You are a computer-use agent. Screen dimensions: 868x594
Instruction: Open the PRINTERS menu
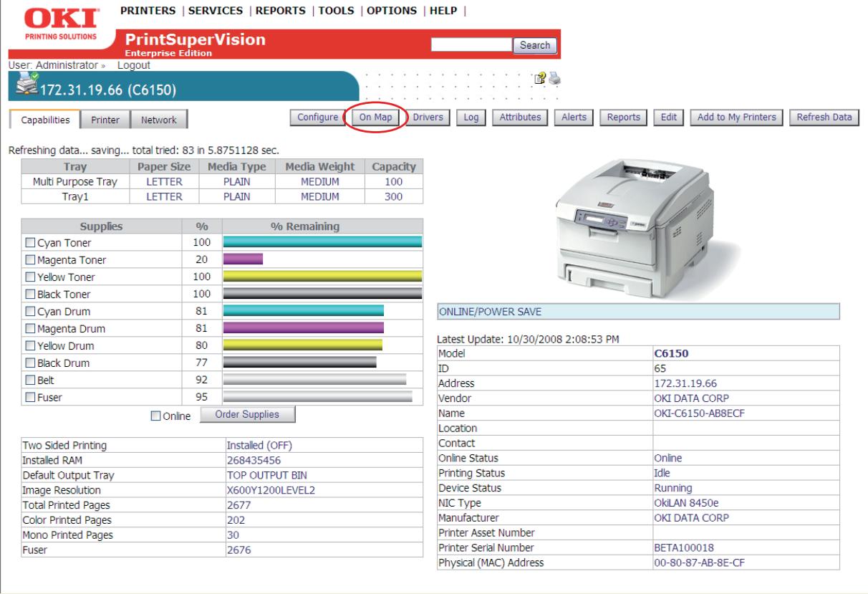tap(150, 11)
